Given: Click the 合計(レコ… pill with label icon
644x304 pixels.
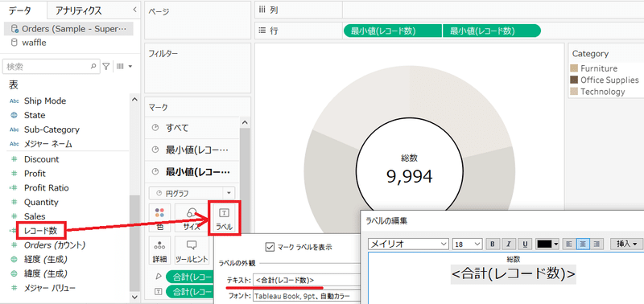Looking at the screenshot, I should (x=190, y=292).
